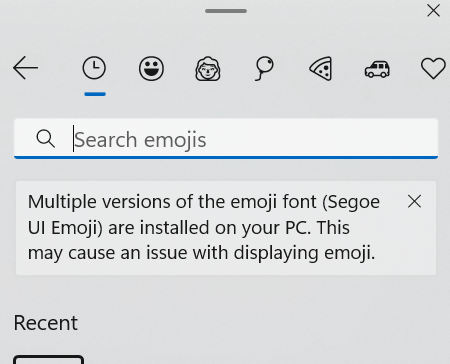Select the first recent emoji tile
450x364 pixels.
click(x=49, y=360)
